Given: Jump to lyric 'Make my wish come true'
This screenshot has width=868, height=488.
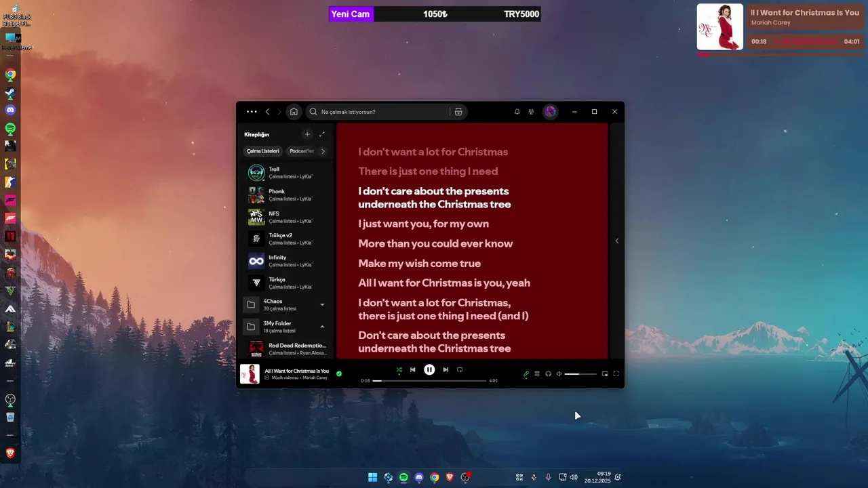Looking at the screenshot, I should [419, 263].
